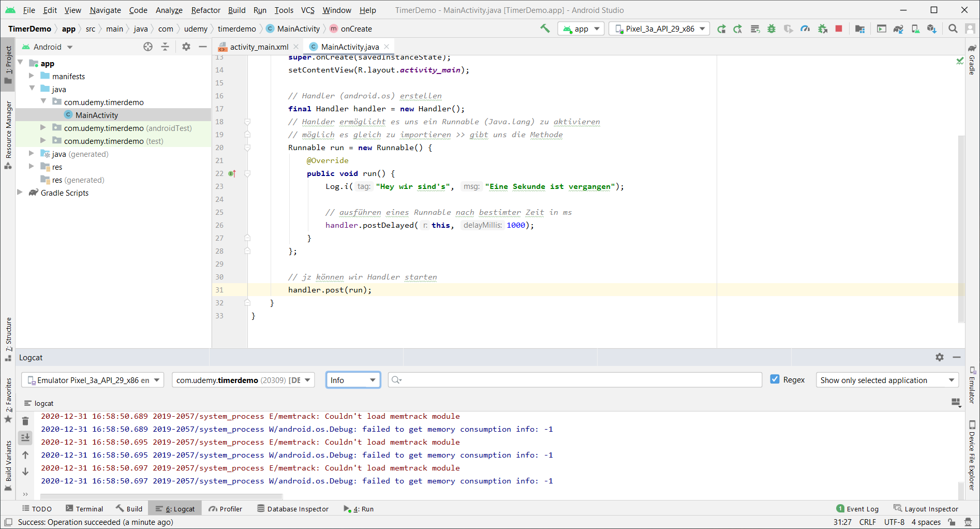Click the restore layout icon in Logcat
The width and height of the screenshot is (980, 529).
[956, 403]
